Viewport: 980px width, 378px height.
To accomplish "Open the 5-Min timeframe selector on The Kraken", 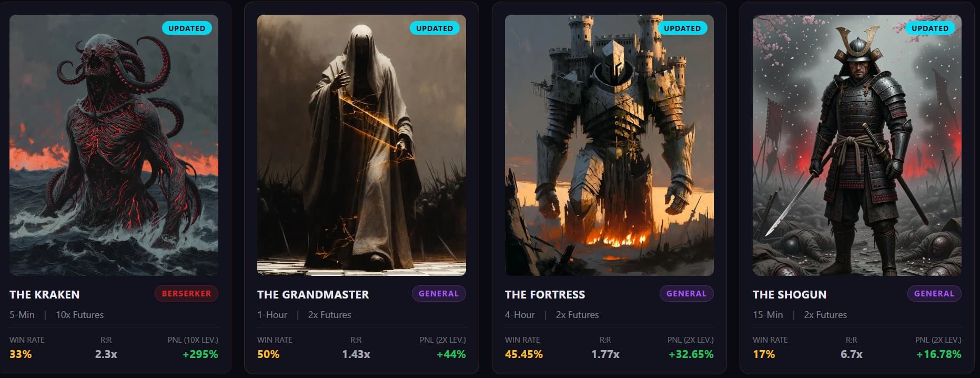I will coord(22,314).
